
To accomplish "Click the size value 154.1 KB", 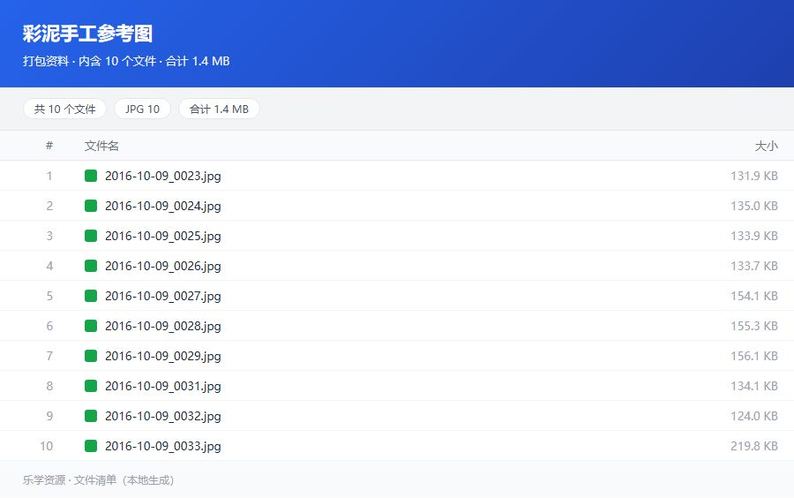I will click(754, 296).
